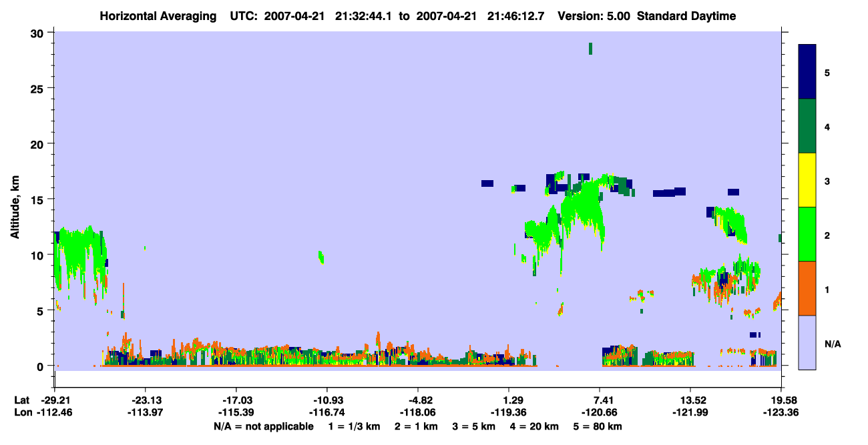Click the small green feature at 10 km near latitude -10.93
Image resolution: width=868 pixels, height=445 pixels.
coord(321,258)
